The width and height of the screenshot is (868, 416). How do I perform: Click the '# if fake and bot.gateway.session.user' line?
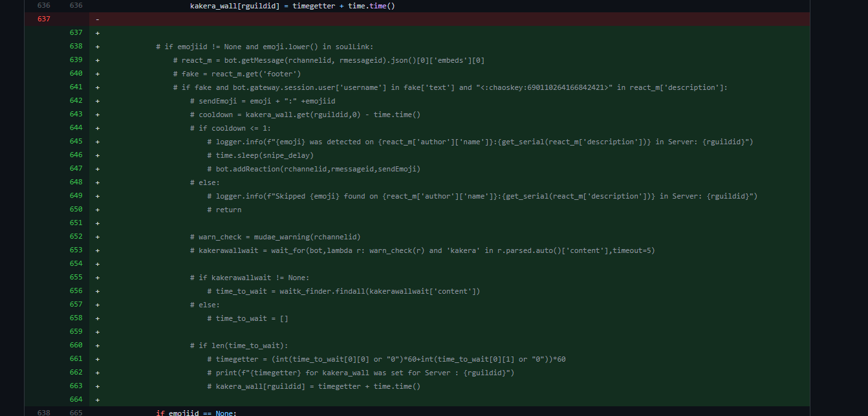click(450, 87)
